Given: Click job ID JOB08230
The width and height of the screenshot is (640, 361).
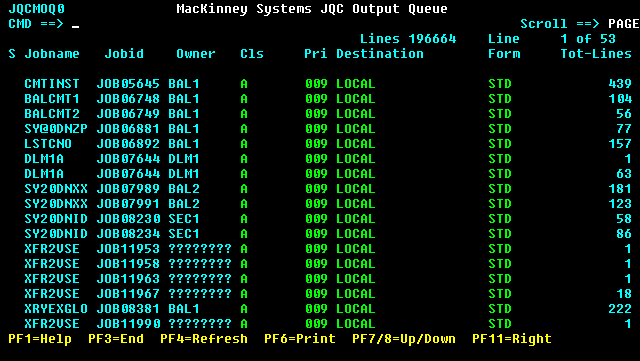Looking at the screenshot, I should [x=128, y=219].
